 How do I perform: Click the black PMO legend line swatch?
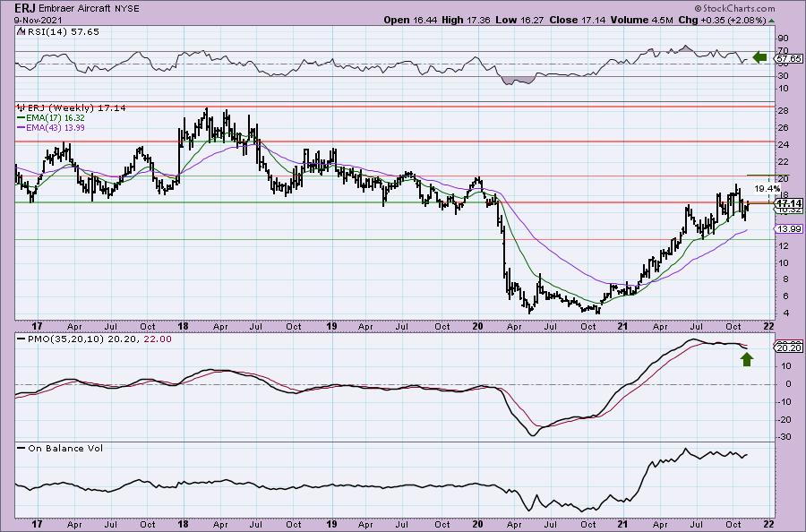(x=21, y=339)
